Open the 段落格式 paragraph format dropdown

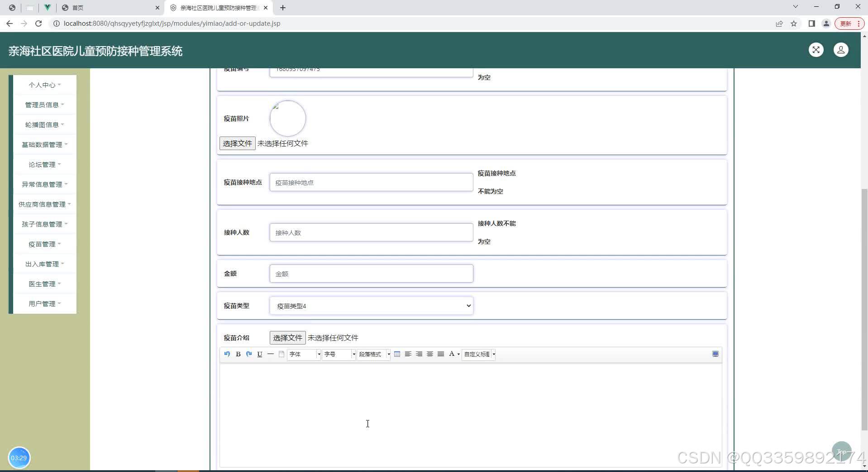click(374, 354)
